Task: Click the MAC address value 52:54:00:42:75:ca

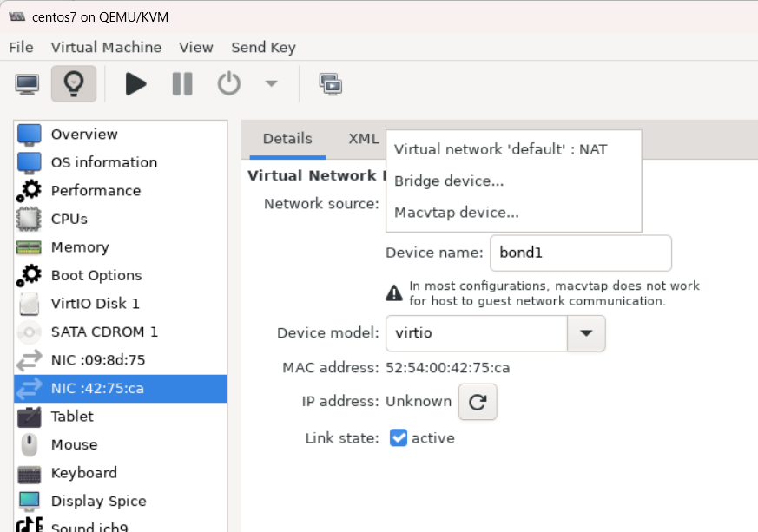Action: click(x=448, y=368)
